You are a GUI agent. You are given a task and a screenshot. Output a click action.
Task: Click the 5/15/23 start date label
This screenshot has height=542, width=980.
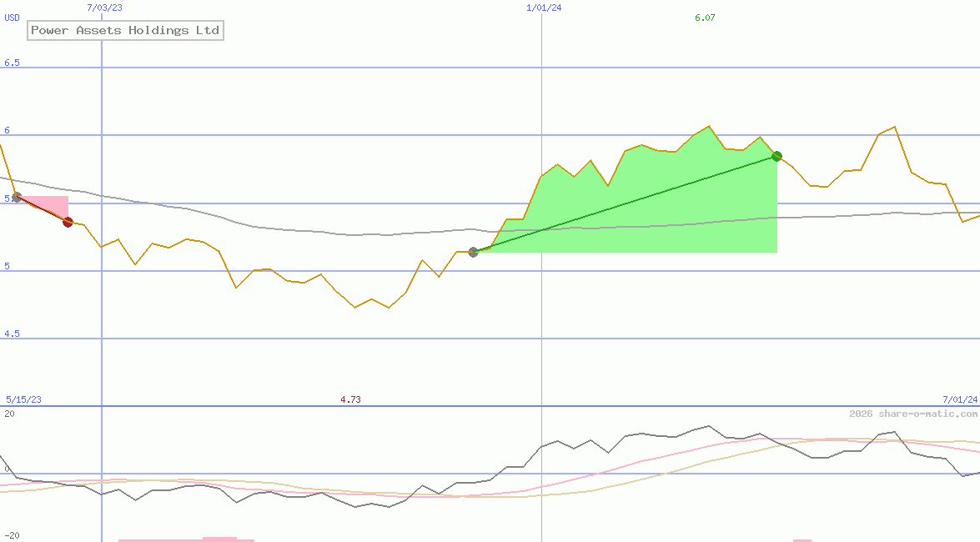click(23, 399)
